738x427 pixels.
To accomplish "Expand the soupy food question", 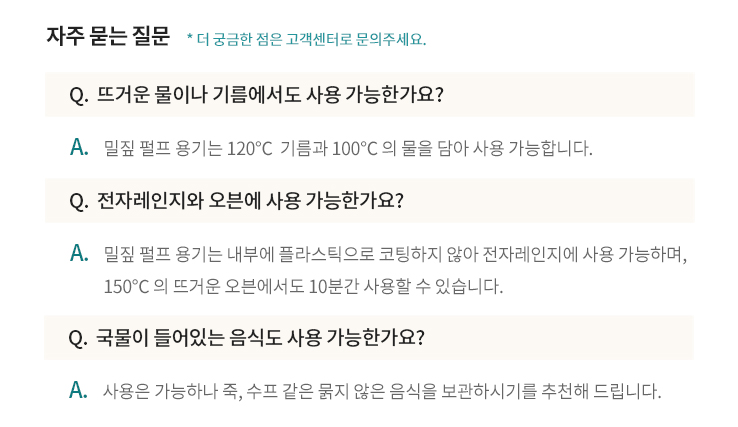I will (x=260, y=337).
